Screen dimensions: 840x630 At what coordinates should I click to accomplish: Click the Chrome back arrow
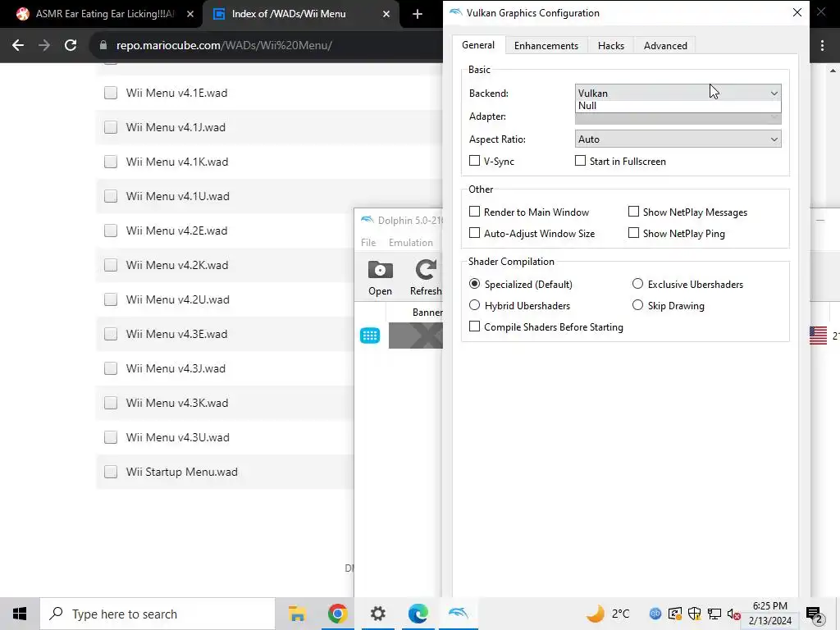click(x=18, y=46)
